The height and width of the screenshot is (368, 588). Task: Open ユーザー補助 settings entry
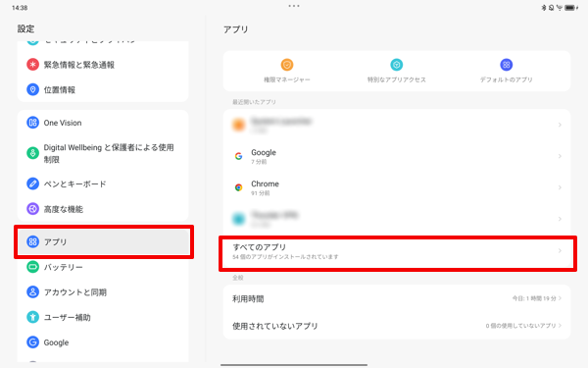pyautogui.click(x=103, y=317)
